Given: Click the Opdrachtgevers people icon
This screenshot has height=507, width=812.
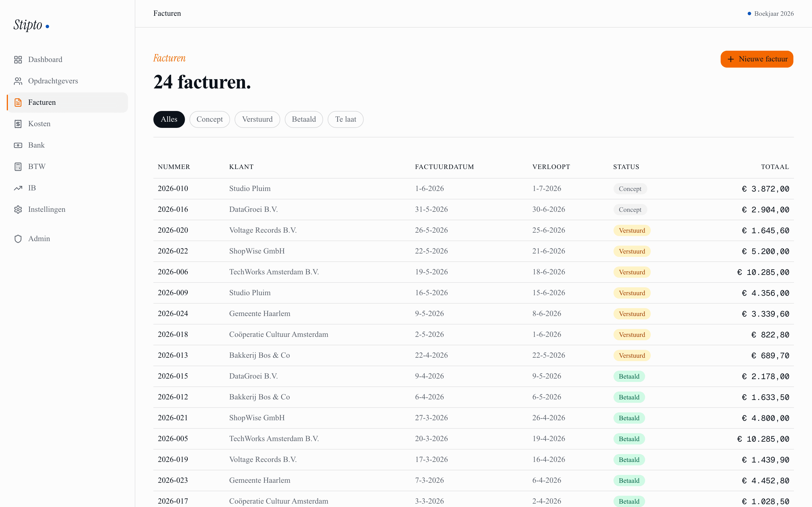Looking at the screenshot, I should 18,81.
